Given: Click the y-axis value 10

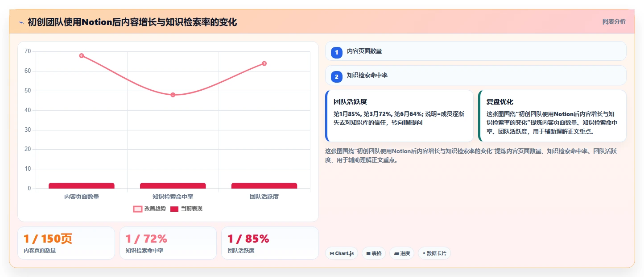Looking at the screenshot, I should click(28, 169).
